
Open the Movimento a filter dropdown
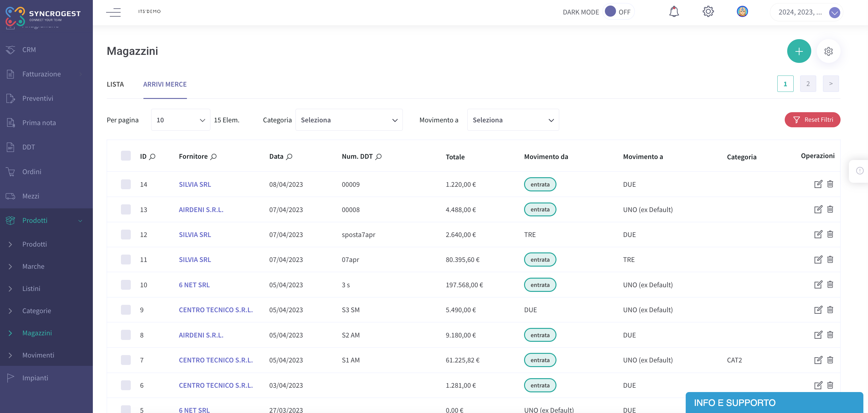[x=513, y=120]
